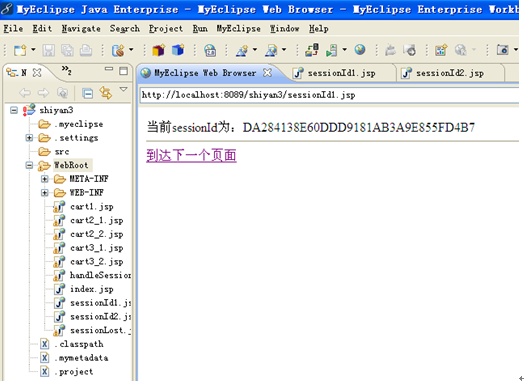
Task: Click the Collapse All icon in Navigator
Action: coord(88,93)
